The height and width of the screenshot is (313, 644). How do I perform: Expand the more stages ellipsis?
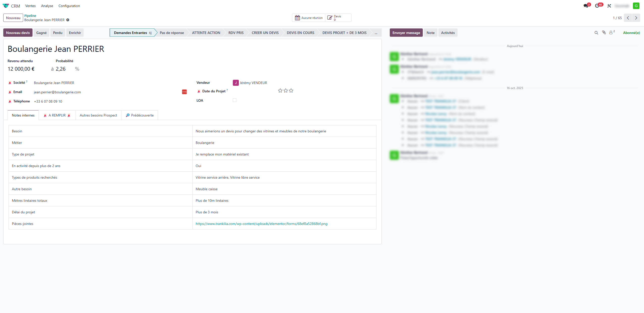[x=376, y=33]
